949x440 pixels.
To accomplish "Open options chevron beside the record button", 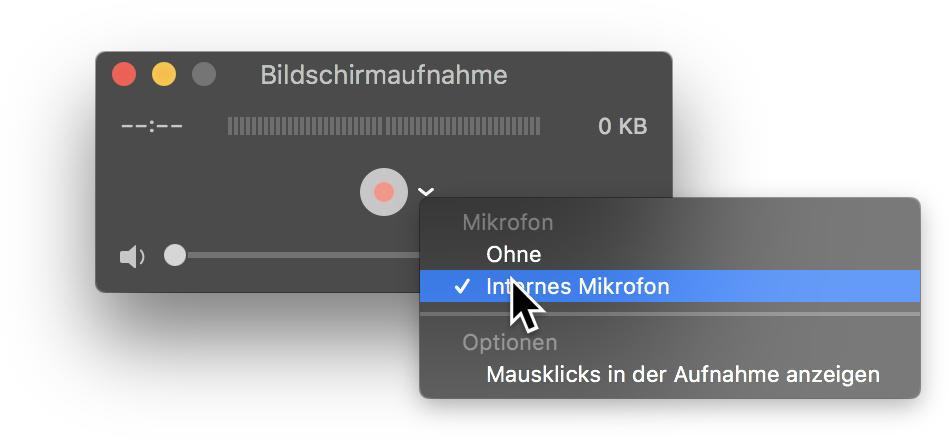I will click(x=426, y=192).
